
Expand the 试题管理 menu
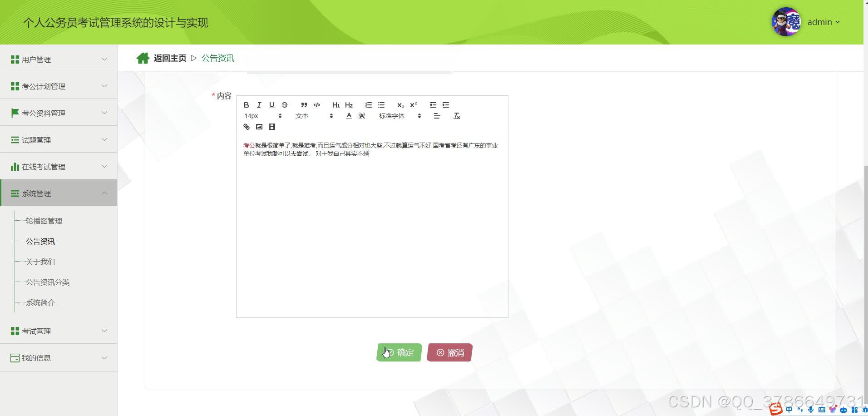pyautogui.click(x=59, y=139)
